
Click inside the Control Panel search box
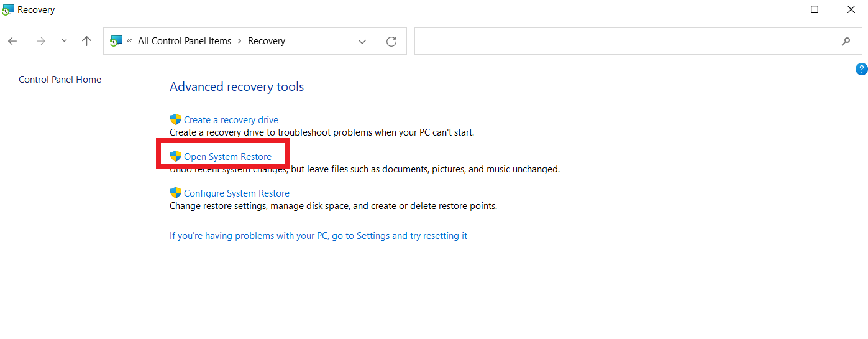click(x=621, y=42)
